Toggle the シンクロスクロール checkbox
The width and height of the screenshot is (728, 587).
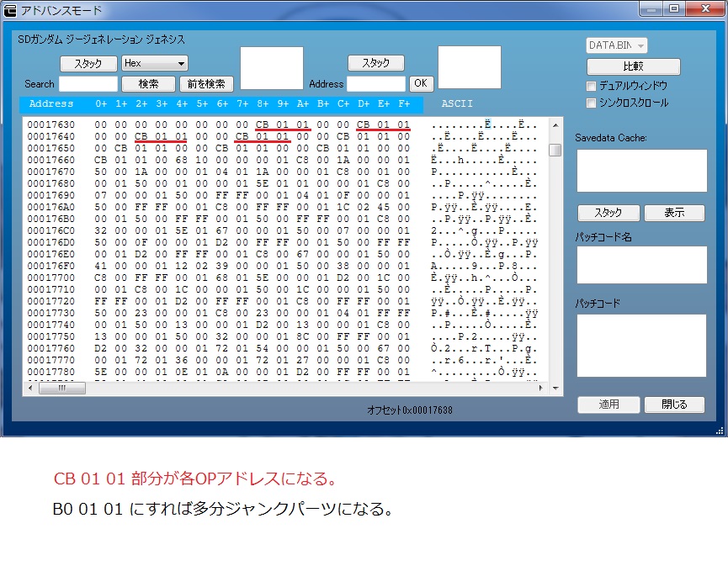[x=592, y=103]
